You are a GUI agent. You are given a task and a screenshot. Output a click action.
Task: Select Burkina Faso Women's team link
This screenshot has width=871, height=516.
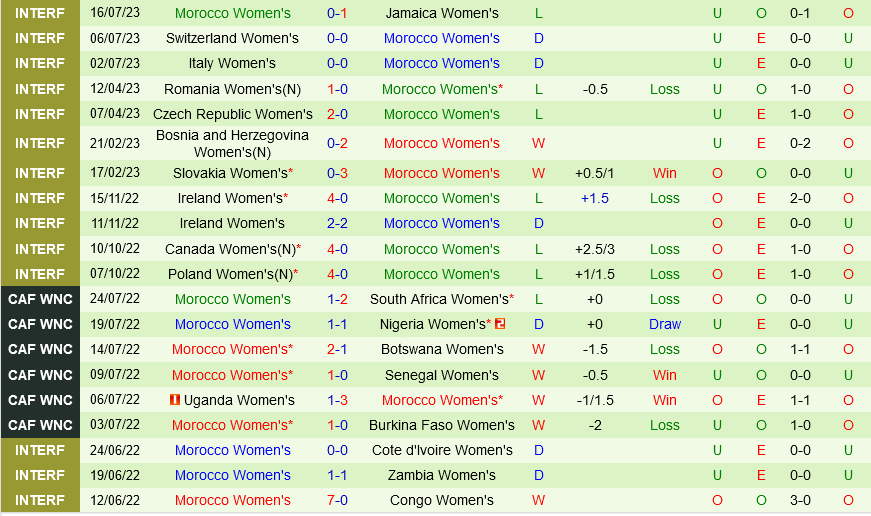[x=442, y=425]
